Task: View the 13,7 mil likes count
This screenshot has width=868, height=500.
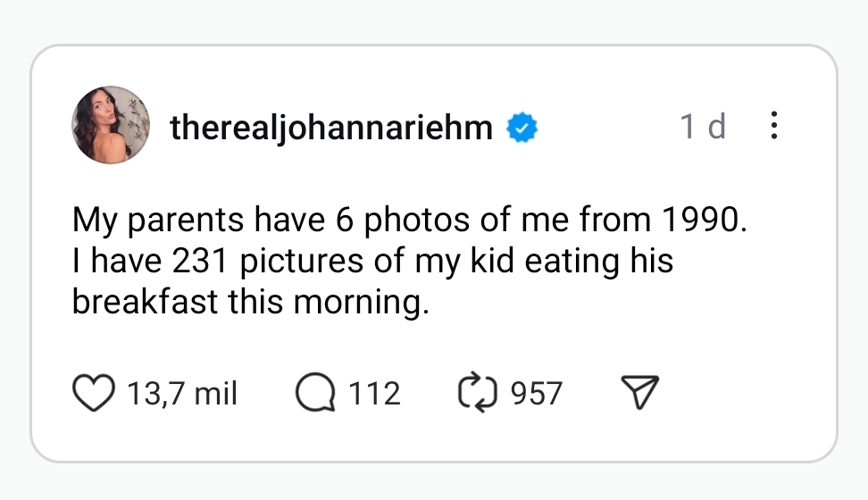Action: pyautogui.click(x=182, y=393)
